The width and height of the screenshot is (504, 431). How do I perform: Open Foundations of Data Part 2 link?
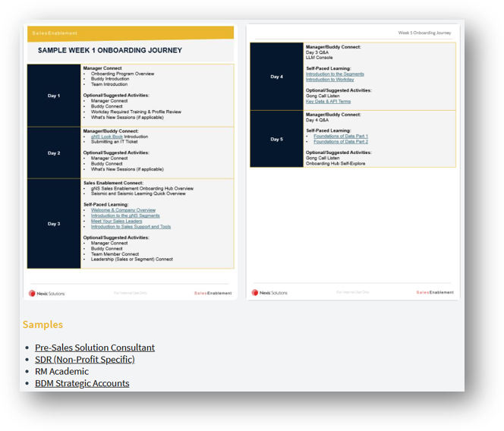pyautogui.click(x=341, y=141)
